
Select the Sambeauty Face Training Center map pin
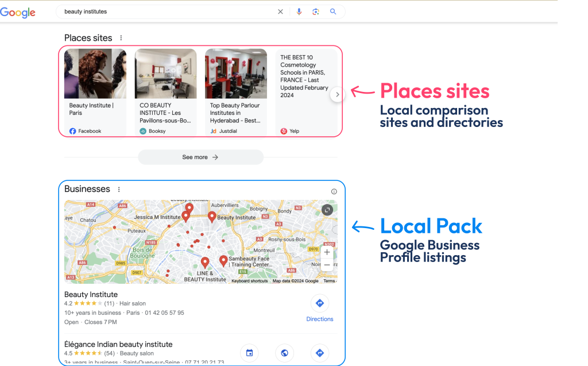pos(223,261)
